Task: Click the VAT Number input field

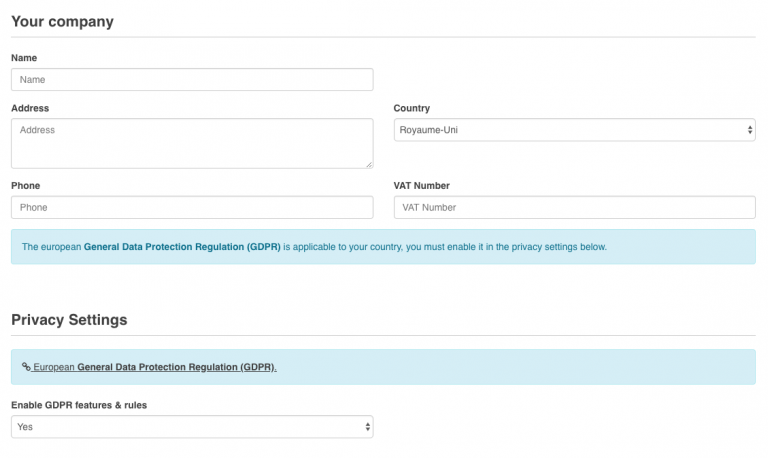Action: (574, 207)
